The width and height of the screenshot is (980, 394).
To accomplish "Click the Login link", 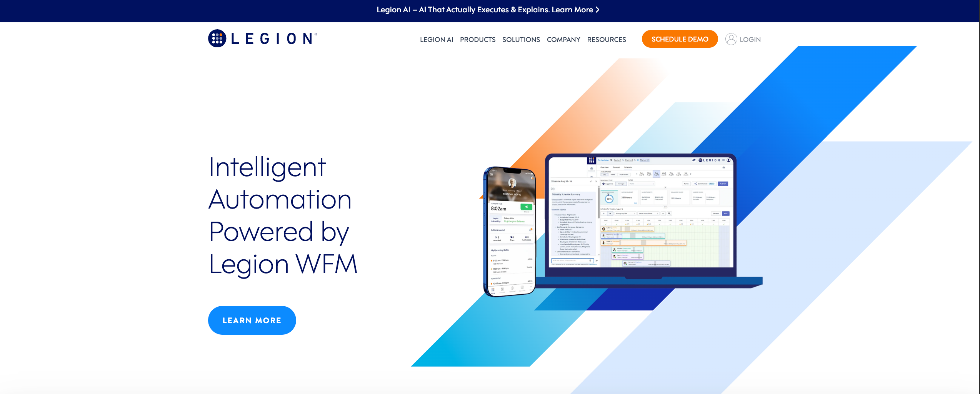I will pyautogui.click(x=750, y=40).
